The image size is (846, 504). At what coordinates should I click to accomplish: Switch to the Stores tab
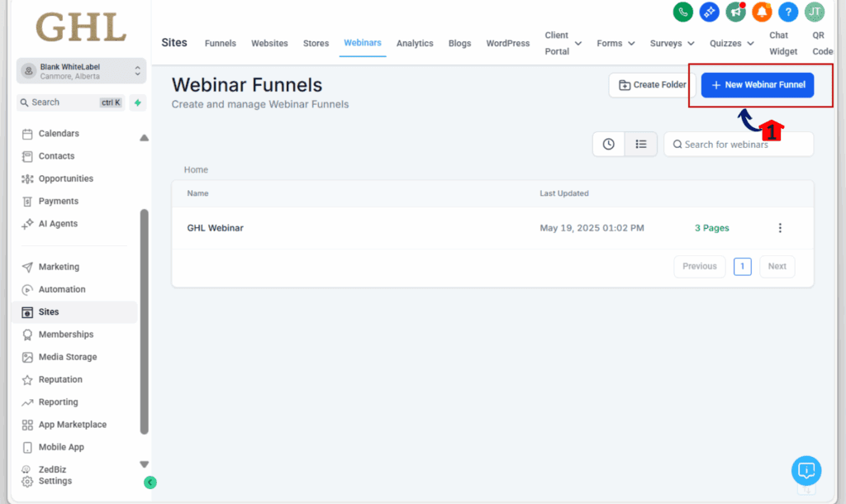pos(316,43)
